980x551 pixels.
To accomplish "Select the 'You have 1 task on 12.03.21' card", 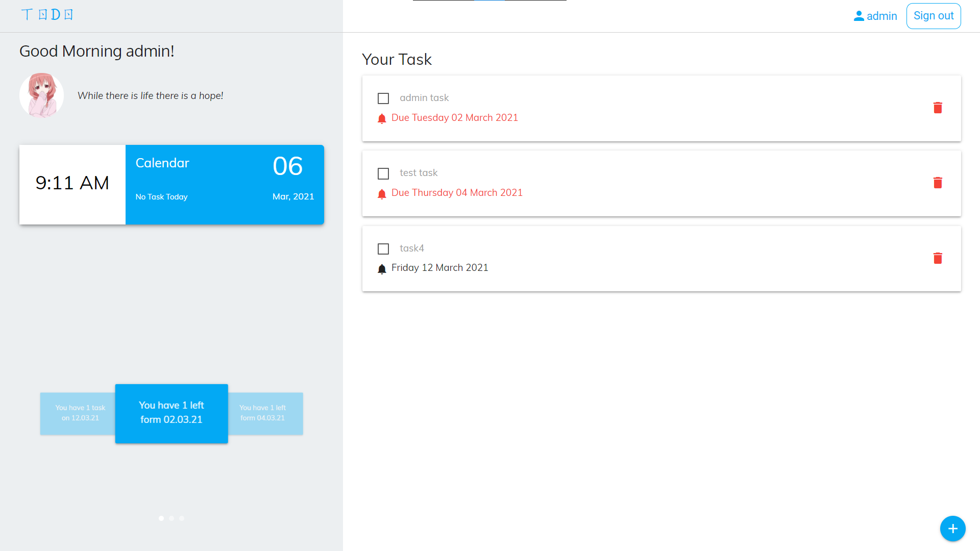I will pyautogui.click(x=78, y=413).
